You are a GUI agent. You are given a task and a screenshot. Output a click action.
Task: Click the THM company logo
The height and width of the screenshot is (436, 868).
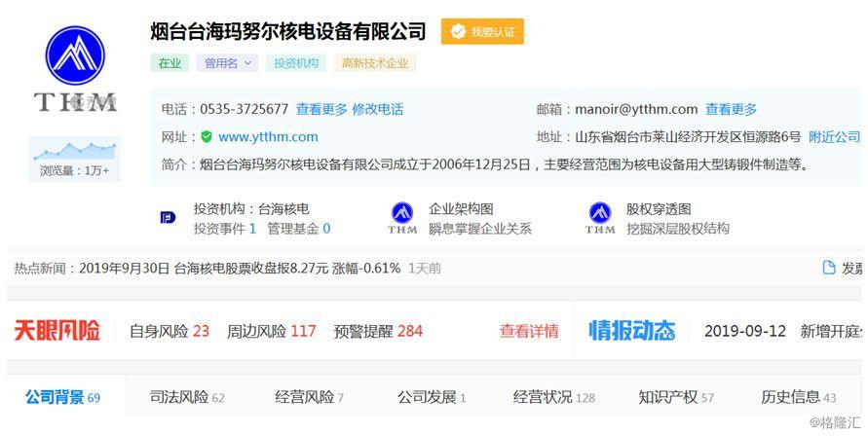(x=75, y=69)
